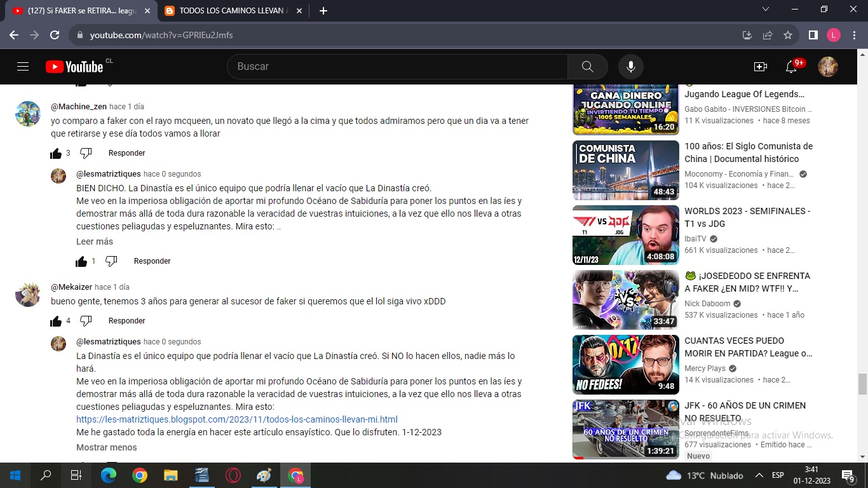
Task: Reload the current page
Action: click(x=55, y=35)
